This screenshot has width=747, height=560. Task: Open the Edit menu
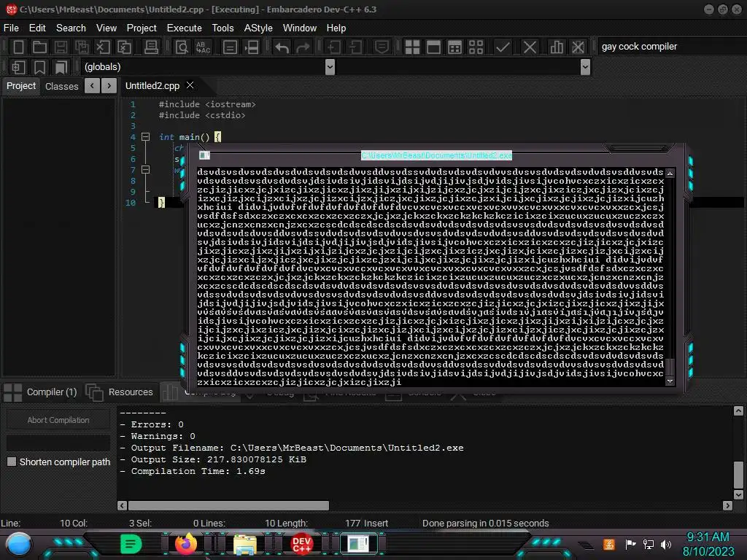point(37,28)
